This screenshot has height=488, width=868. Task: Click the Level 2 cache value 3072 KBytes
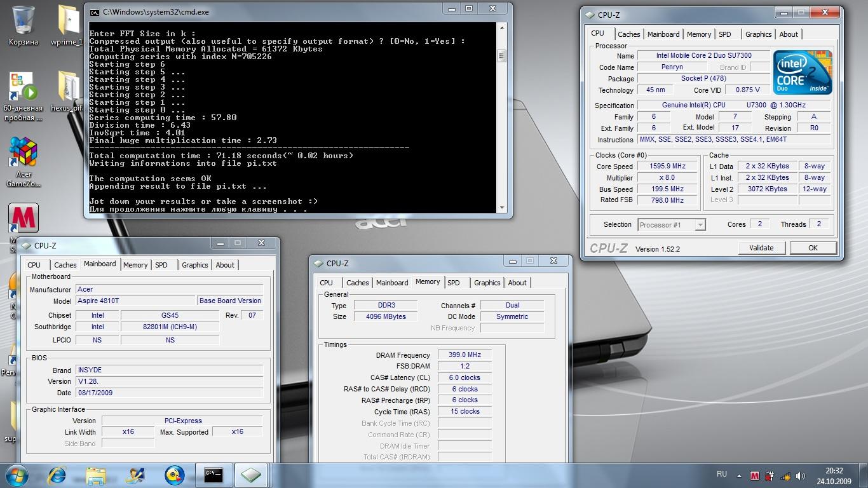coord(767,189)
